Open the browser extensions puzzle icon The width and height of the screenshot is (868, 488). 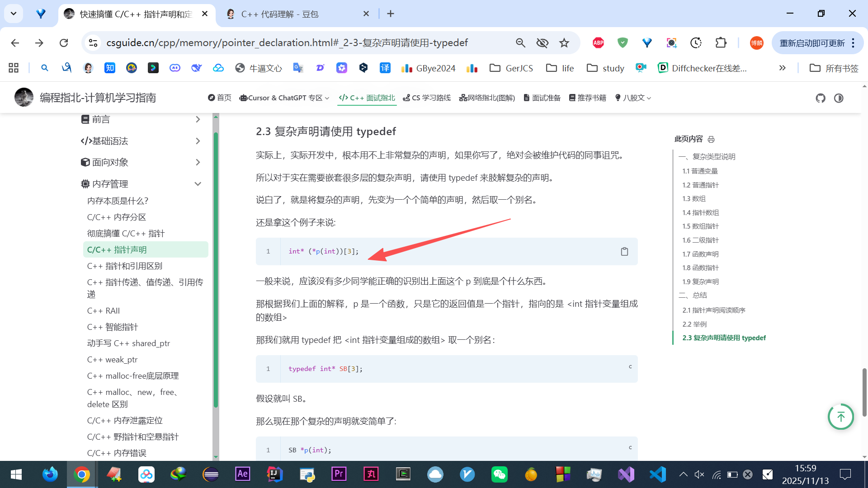(721, 43)
